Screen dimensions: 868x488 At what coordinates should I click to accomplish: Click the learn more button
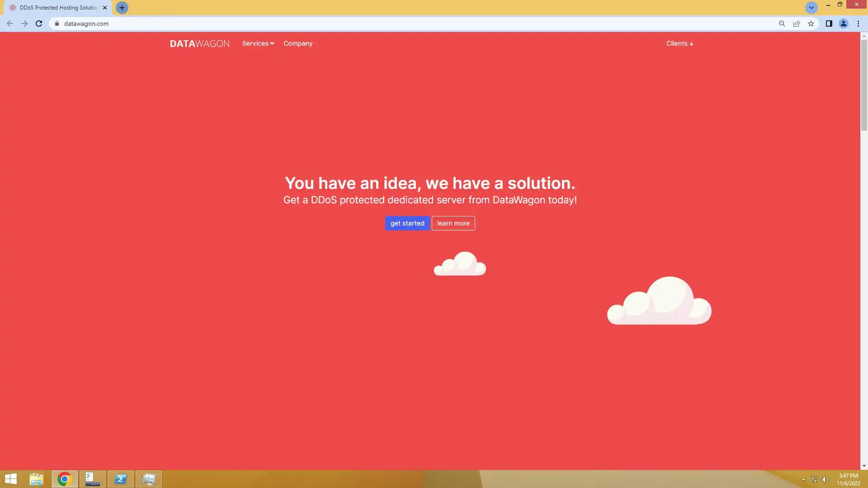(453, 223)
